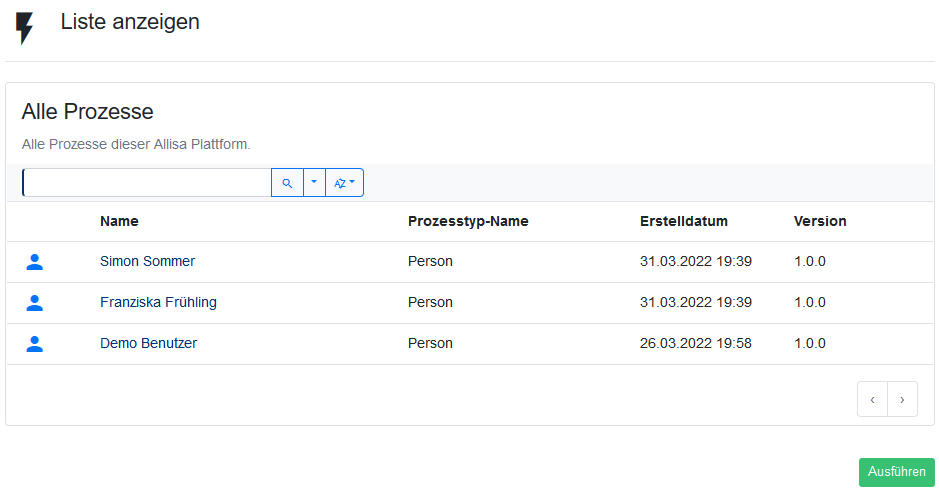The height and width of the screenshot is (491, 939).
Task: Click the Erstelldatum column header
Action: pyautogui.click(x=684, y=222)
